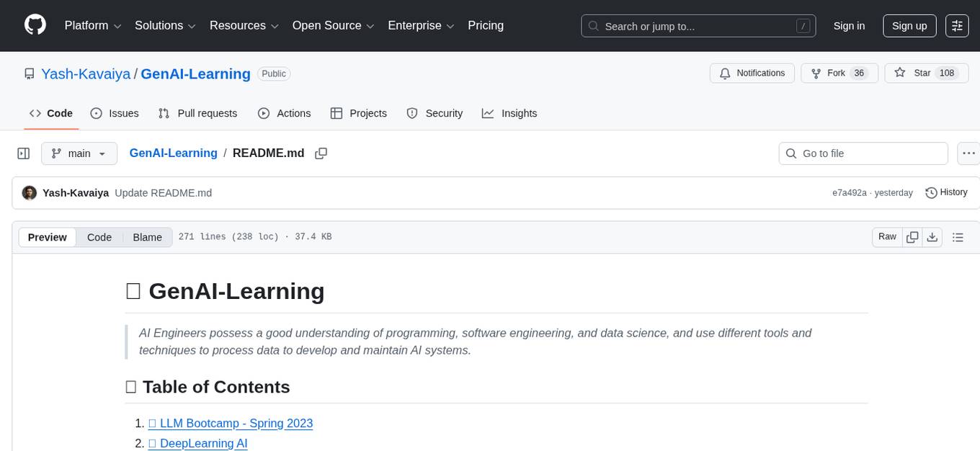
Task: Open the GitHub home logo
Action: 35,25
